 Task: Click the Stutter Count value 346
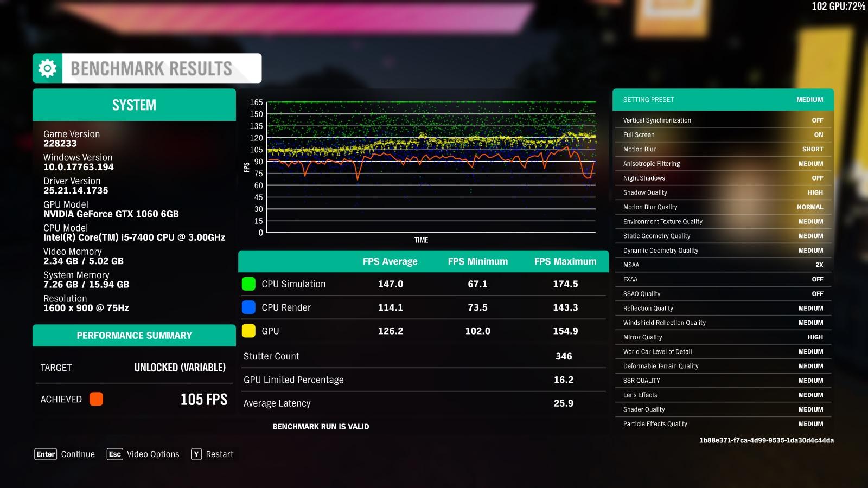564,356
